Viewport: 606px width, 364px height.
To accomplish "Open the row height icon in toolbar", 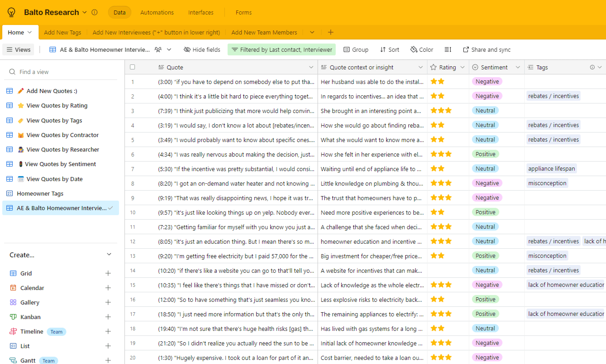I will click(448, 49).
